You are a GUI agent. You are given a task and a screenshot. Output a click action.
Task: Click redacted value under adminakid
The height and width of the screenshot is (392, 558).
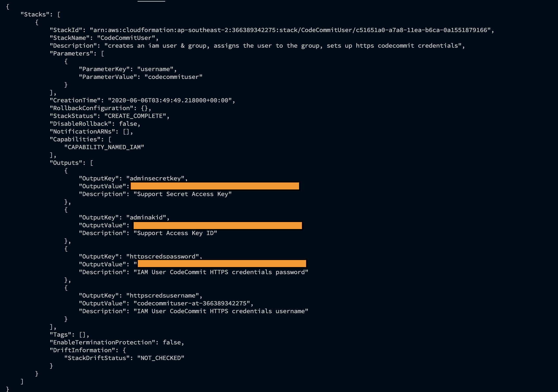(218, 225)
